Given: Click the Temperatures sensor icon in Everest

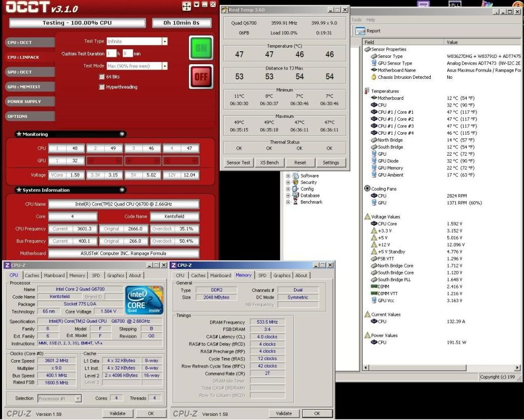Looking at the screenshot, I should coord(366,91).
